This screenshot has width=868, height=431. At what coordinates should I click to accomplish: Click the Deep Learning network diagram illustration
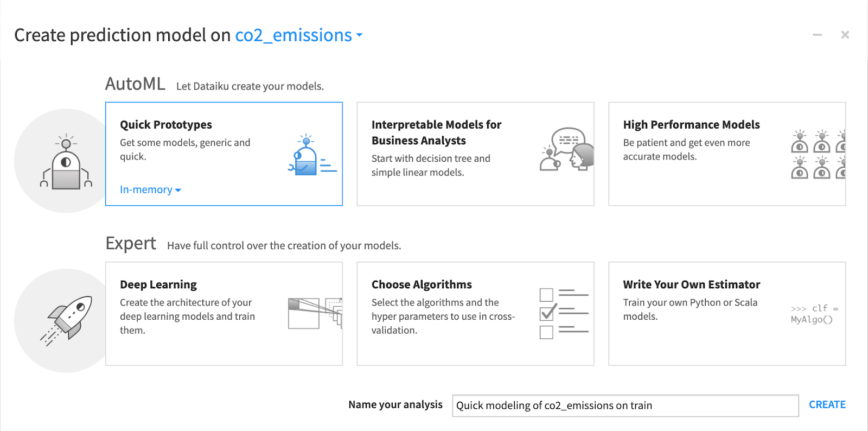(x=315, y=313)
